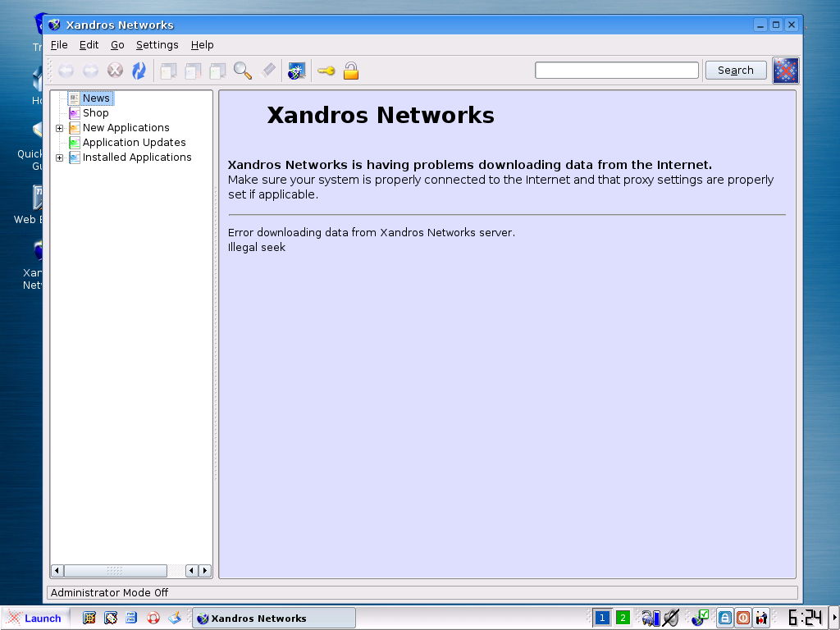Click the tree panel horizontal scrollbar thumb
The image size is (840, 630).
115,571
